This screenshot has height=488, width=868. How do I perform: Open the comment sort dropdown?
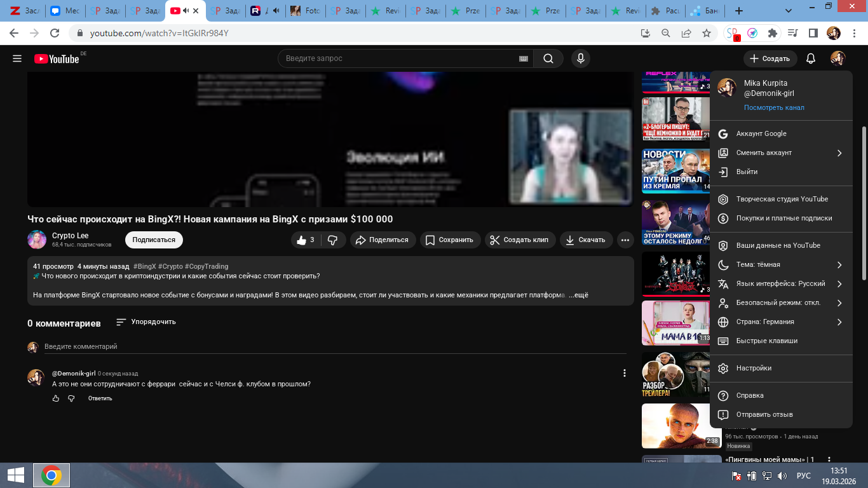click(146, 322)
